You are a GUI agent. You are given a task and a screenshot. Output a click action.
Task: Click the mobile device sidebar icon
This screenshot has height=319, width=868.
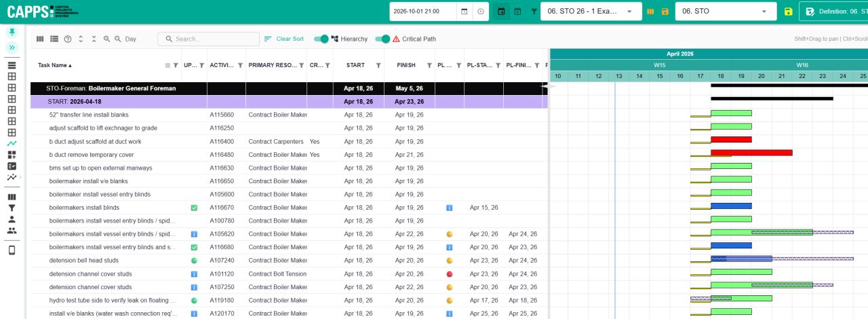pos(12,250)
